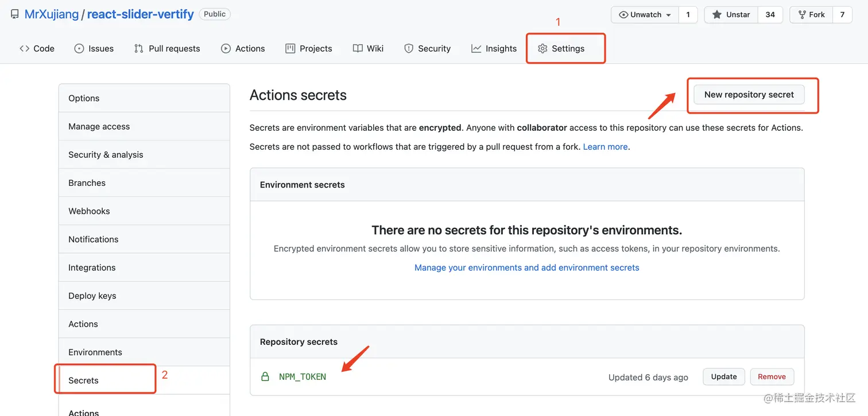Click the Insights graph icon
The height and width of the screenshot is (416, 868).
[x=476, y=49]
